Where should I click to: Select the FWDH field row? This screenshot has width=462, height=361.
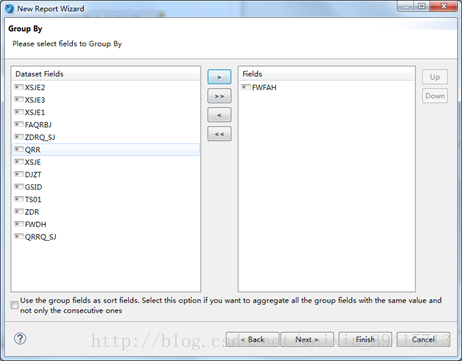point(106,224)
